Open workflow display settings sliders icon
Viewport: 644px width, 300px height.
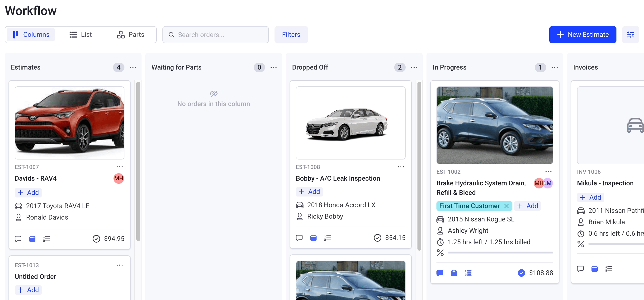pyautogui.click(x=630, y=34)
